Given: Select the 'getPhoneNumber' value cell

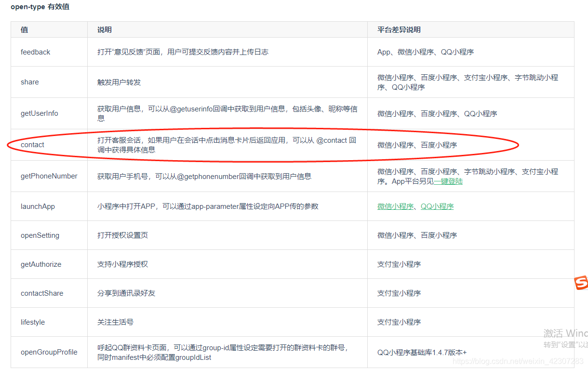Looking at the screenshot, I should (49, 176).
